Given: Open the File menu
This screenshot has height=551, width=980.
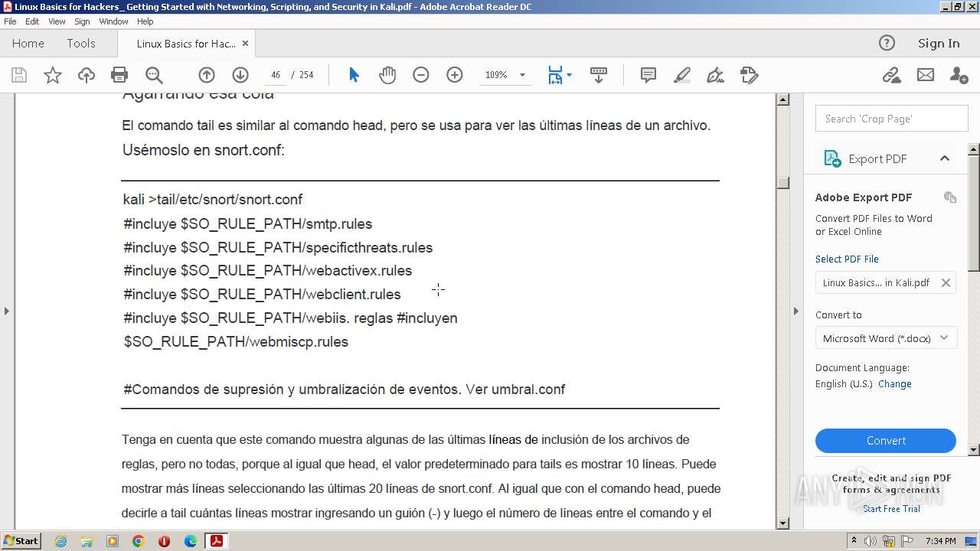Looking at the screenshot, I should (x=10, y=21).
